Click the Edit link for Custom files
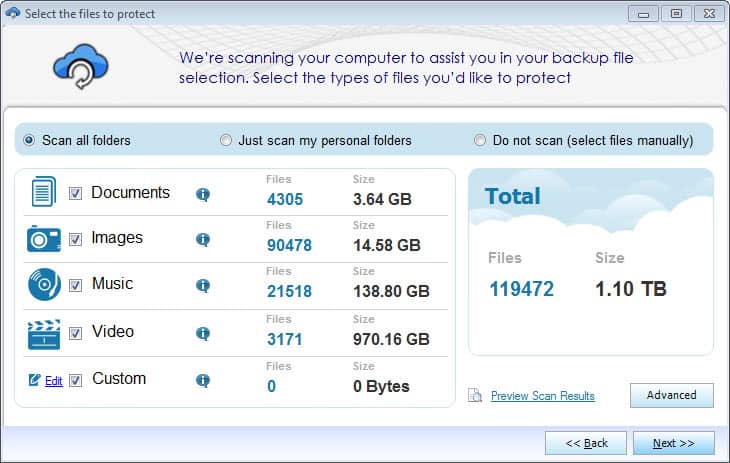Screen dimensions: 730x463 [x=54, y=381]
